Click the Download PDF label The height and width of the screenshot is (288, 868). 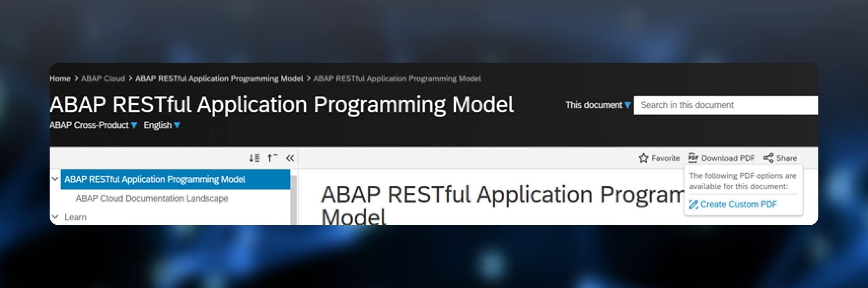coord(728,158)
